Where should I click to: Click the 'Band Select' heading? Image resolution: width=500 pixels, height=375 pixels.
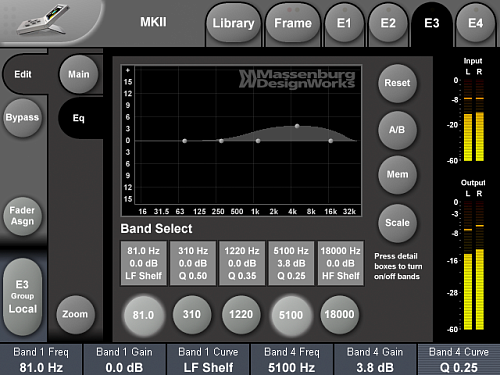[x=156, y=229]
